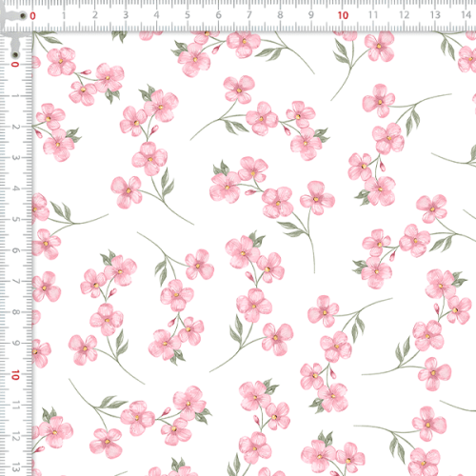Select the 12 mark on the top ruler
The image size is (476, 476).
tap(404, 15)
